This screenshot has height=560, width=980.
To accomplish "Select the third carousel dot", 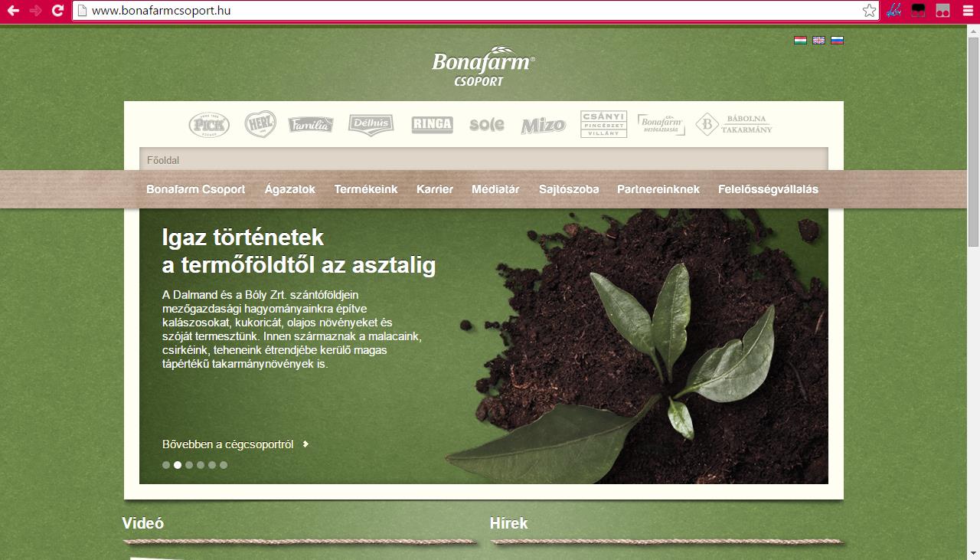I will 189,465.
